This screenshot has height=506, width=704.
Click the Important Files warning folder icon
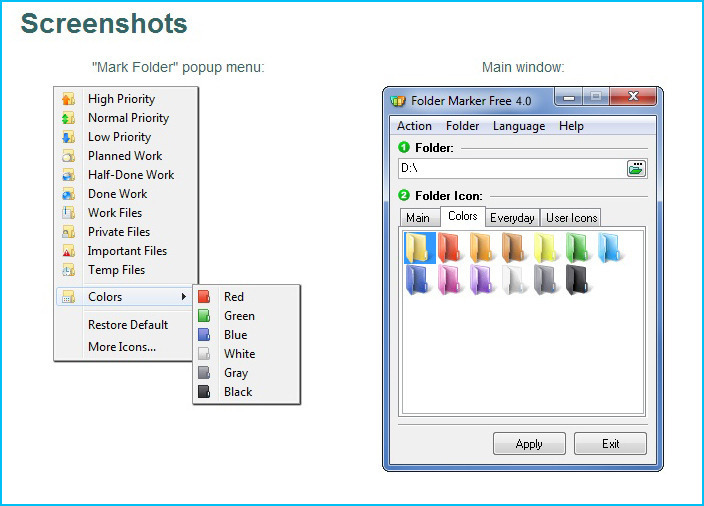(68, 251)
